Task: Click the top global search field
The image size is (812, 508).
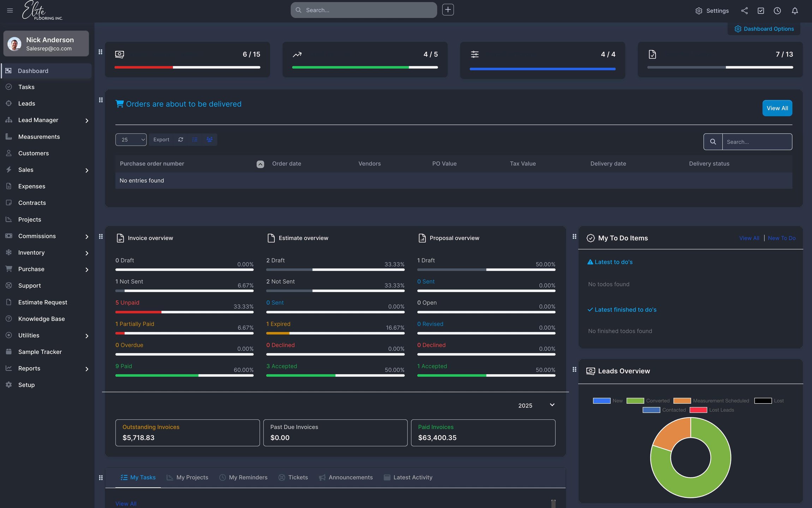Action: tap(364, 10)
